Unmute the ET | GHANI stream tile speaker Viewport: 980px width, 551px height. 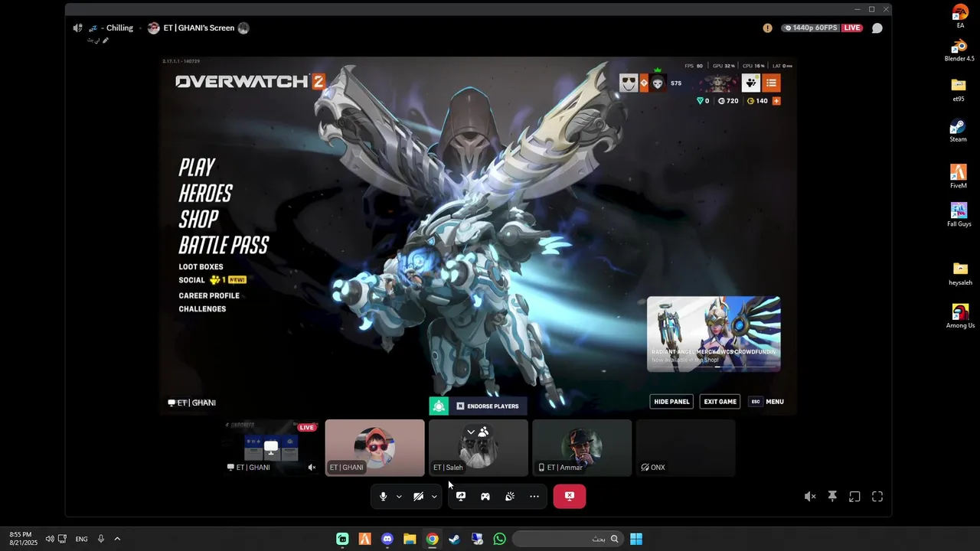point(312,468)
